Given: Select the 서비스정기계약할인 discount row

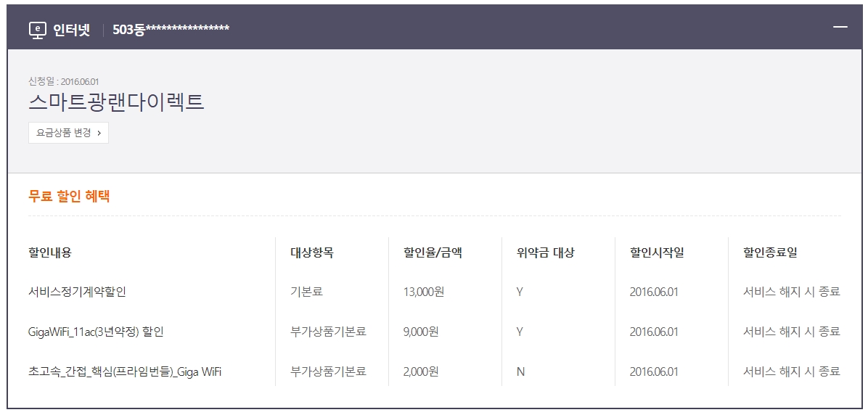Looking at the screenshot, I should (x=78, y=292).
